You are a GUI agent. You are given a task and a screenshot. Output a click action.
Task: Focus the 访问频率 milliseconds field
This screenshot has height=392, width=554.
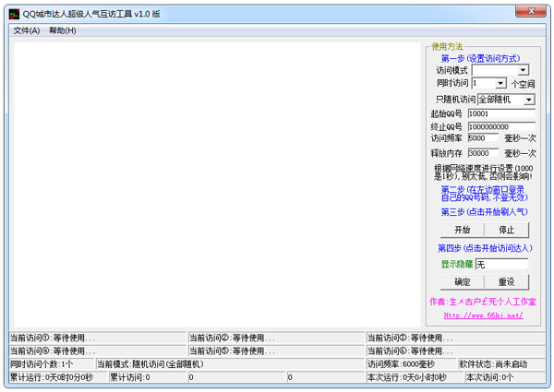click(x=483, y=138)
